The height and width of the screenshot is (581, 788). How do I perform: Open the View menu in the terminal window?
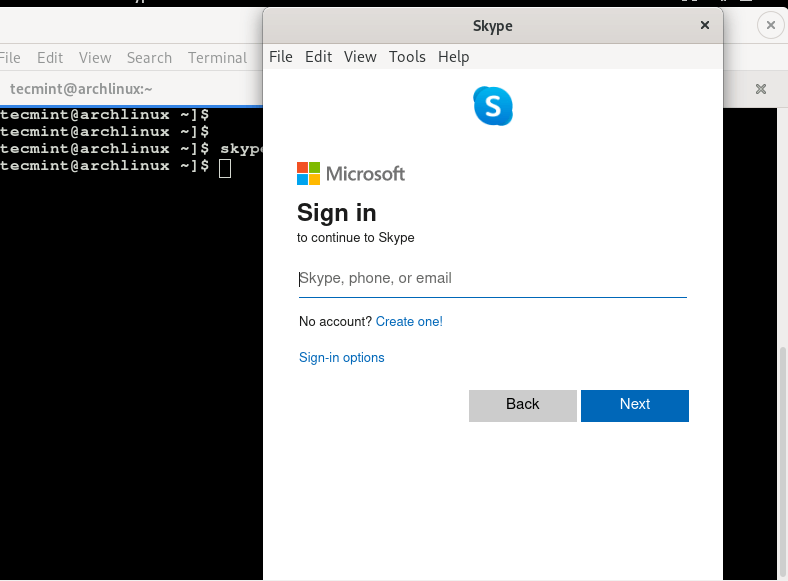[x=95, y=58]
